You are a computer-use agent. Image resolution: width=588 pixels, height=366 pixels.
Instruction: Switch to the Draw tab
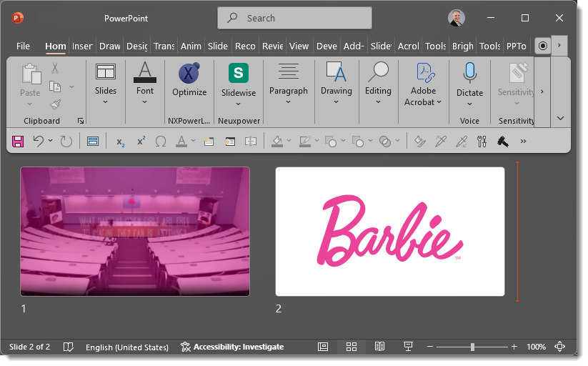click(x=110, y=46)
